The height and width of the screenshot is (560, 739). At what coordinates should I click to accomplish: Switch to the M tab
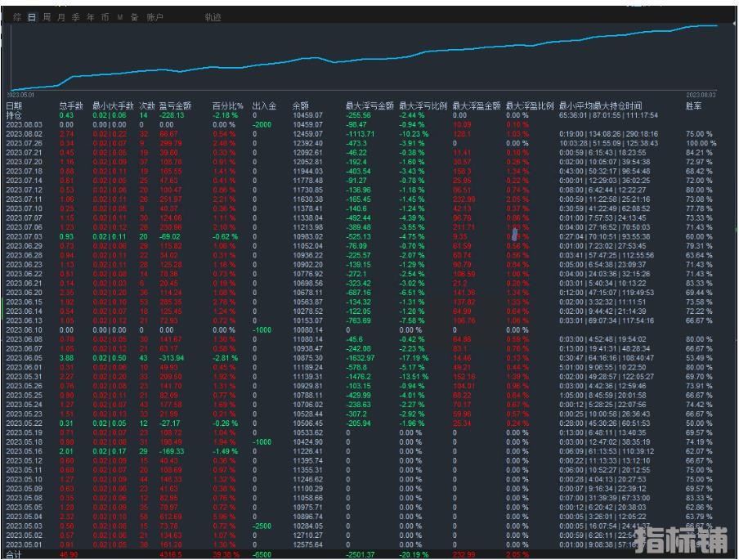(x=120, y=17)
